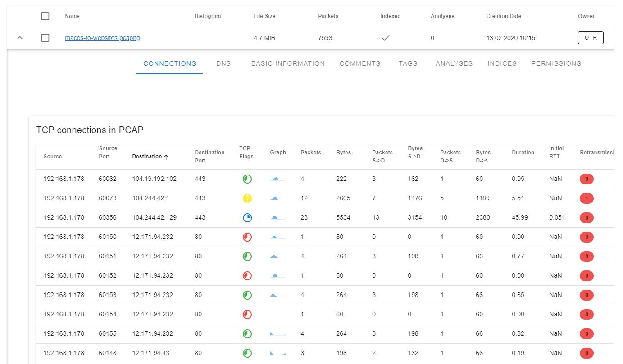The height and width of the screenshot is (364, 623).
Task: Click the file size 4.7 MiB
Action: 264,38
